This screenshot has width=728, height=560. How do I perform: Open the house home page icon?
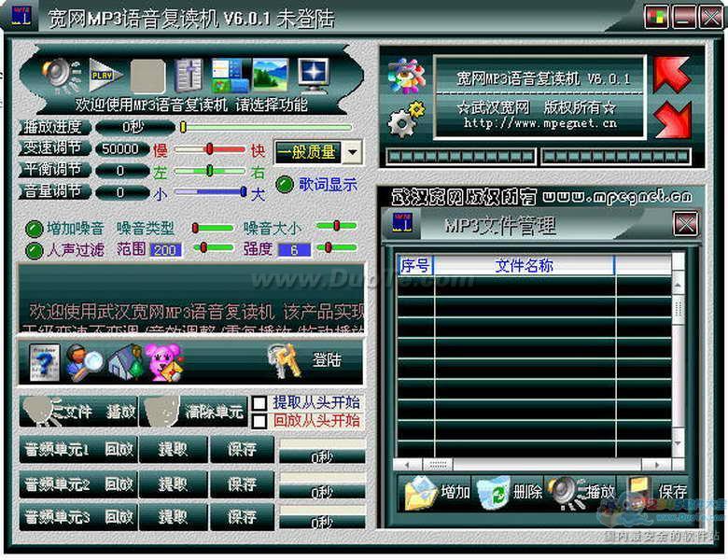(x=125, y=363)
